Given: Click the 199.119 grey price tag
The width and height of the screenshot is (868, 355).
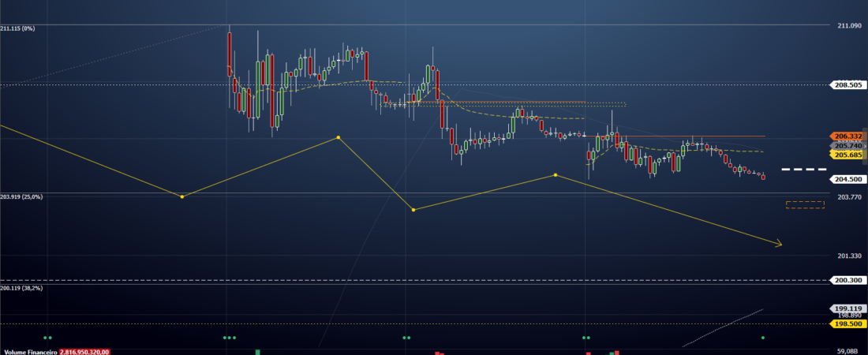Looking at the screenshot, I should (847, 308).
